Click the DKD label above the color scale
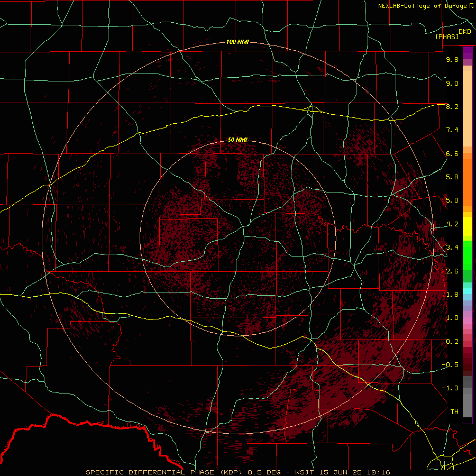 [464, 32]
